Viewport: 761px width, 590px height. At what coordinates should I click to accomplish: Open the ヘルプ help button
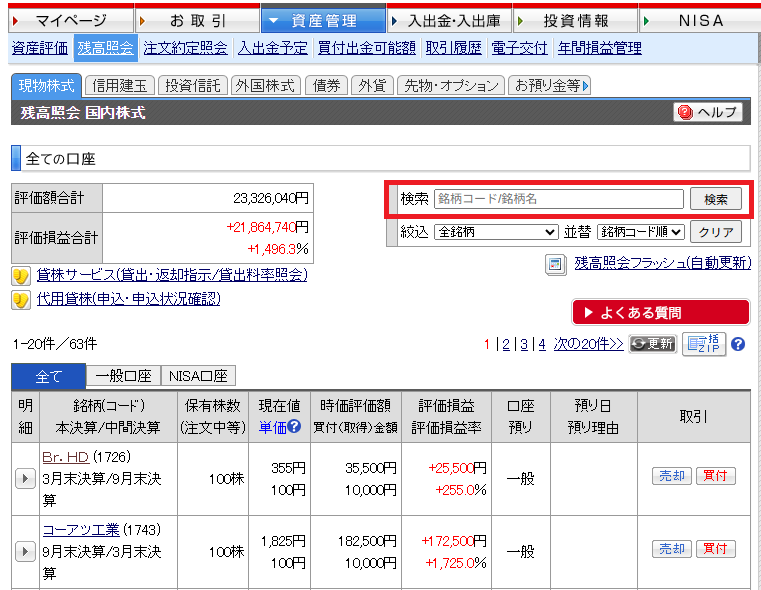pos(708,113)
